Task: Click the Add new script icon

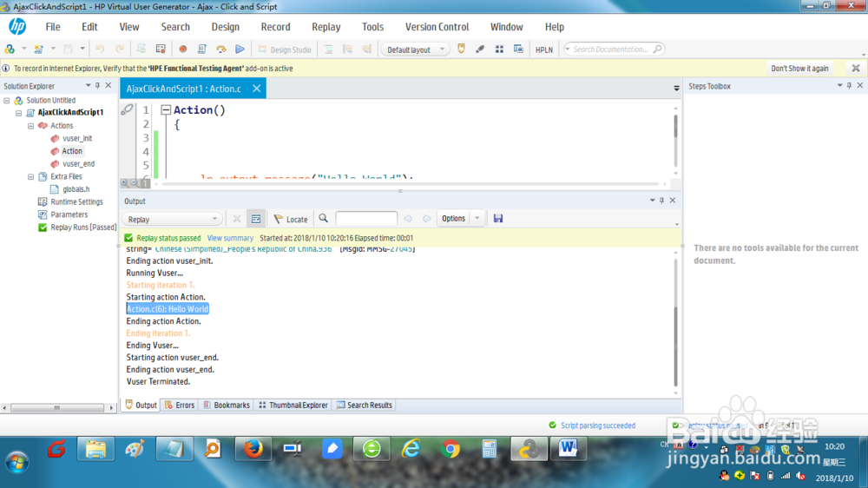Action: tap(39, 49)
